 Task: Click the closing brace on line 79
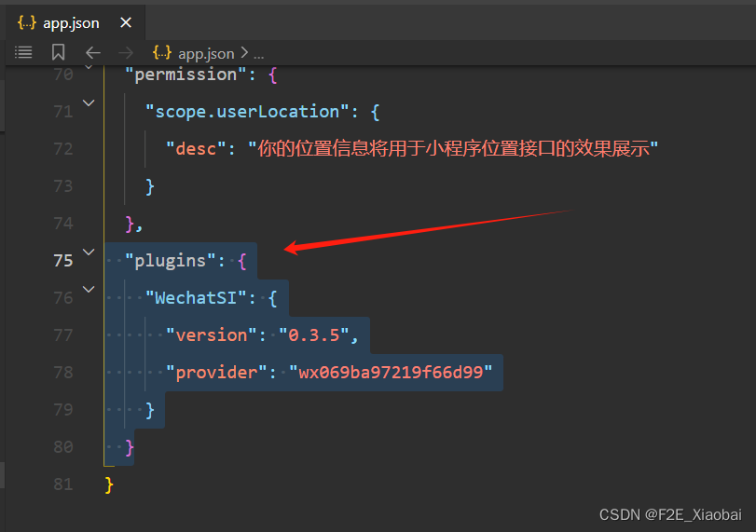pos(150,410)
